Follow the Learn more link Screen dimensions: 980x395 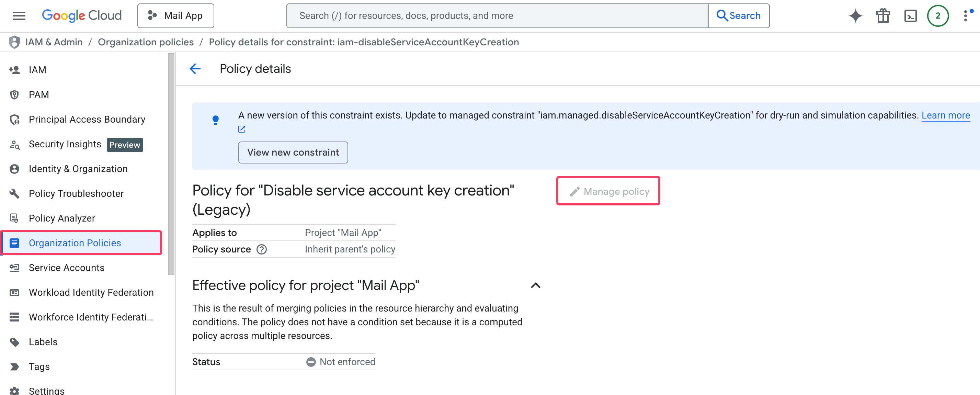tap(945, 115)
